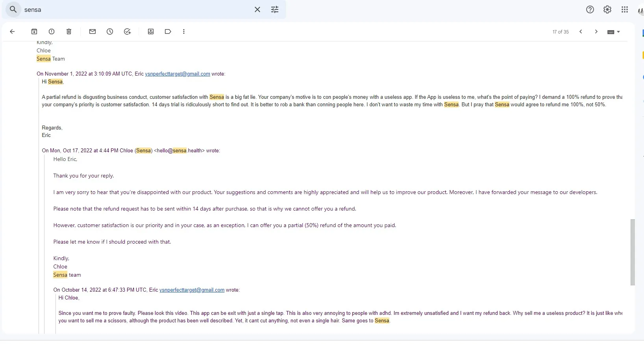Click the vertical scrollbar thumb
This screenshot has width=644, height=344.
[x=633, y=252]
